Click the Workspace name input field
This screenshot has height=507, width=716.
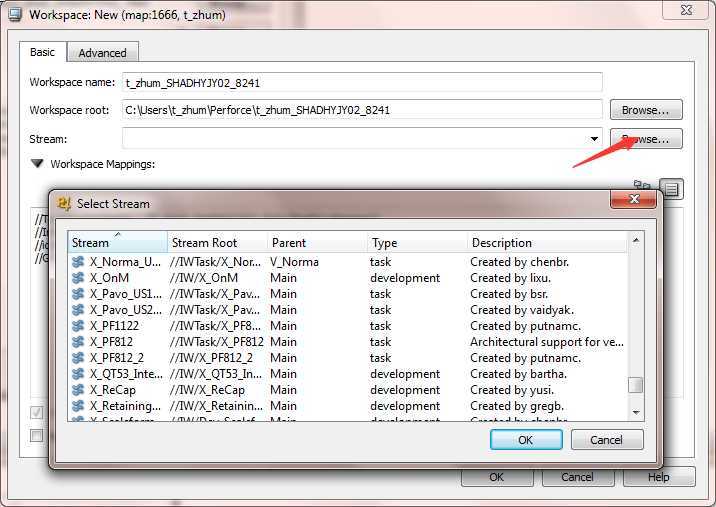362,83
